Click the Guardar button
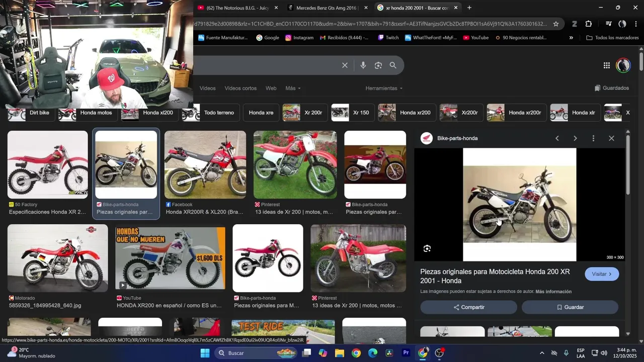Screen dimensions: 644x362 [570, 307]
